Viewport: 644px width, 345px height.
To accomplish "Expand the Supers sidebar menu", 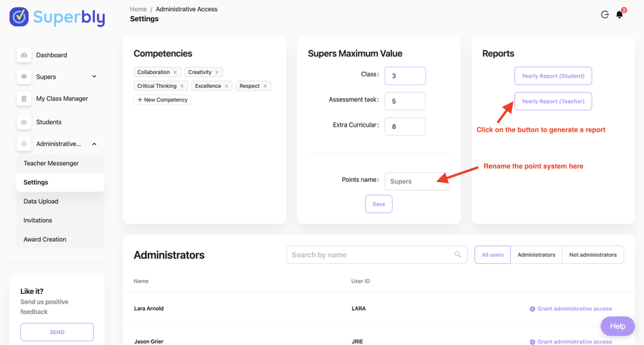I will (x=94, y=77).
